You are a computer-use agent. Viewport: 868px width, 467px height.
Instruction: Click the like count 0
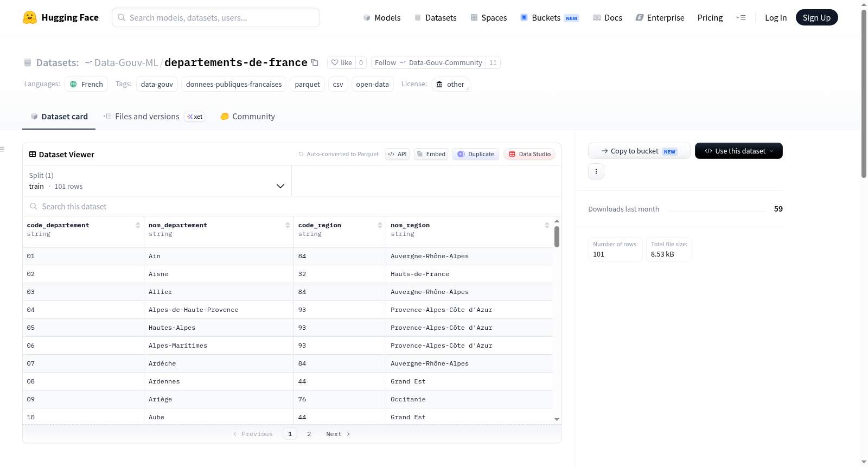pyautogui.click(x=361, y=62)
